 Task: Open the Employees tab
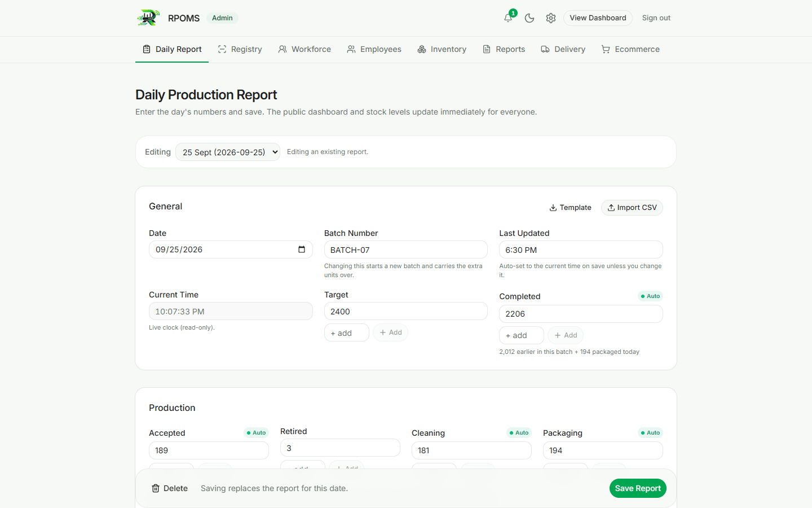click(x=374, y=49)
